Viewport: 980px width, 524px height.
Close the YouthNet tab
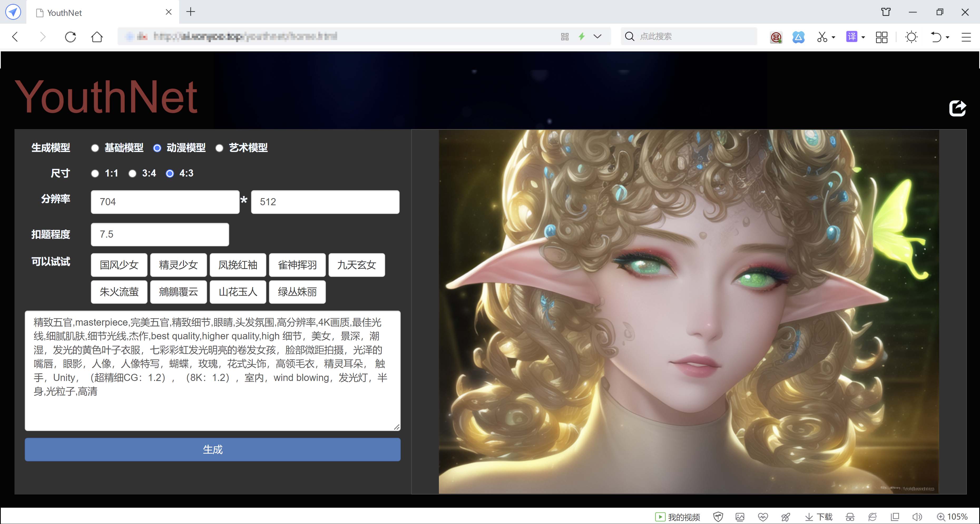click(x=169, y=12)
